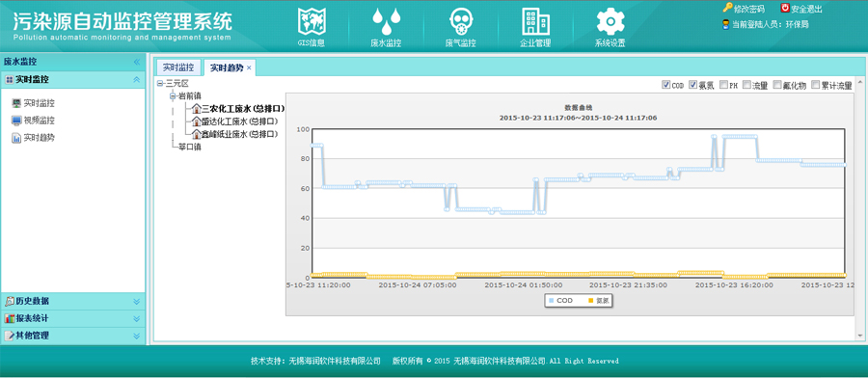Screen dimensions: 868x378
Task: Close the 实时趋势 tab
Action: (x=249, y=67)
